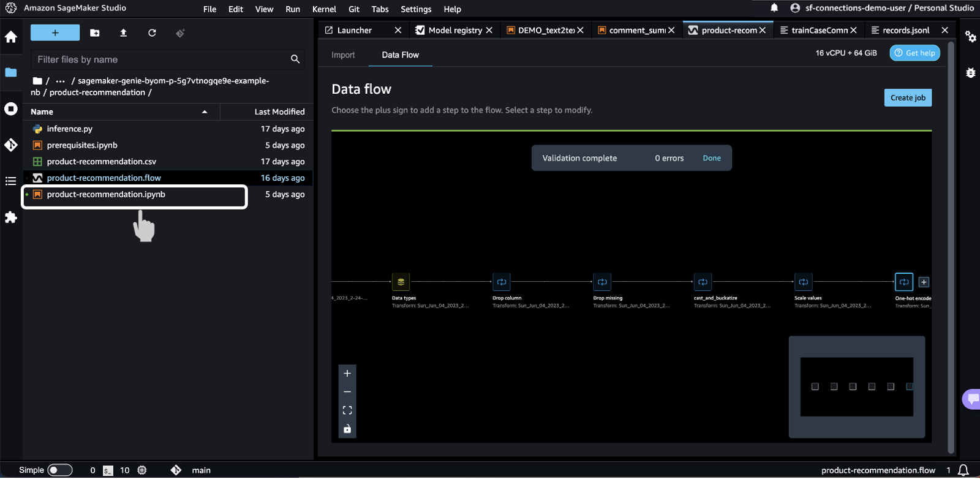Open the Kernel menu
Screen dimensions: 980x479
324,9
